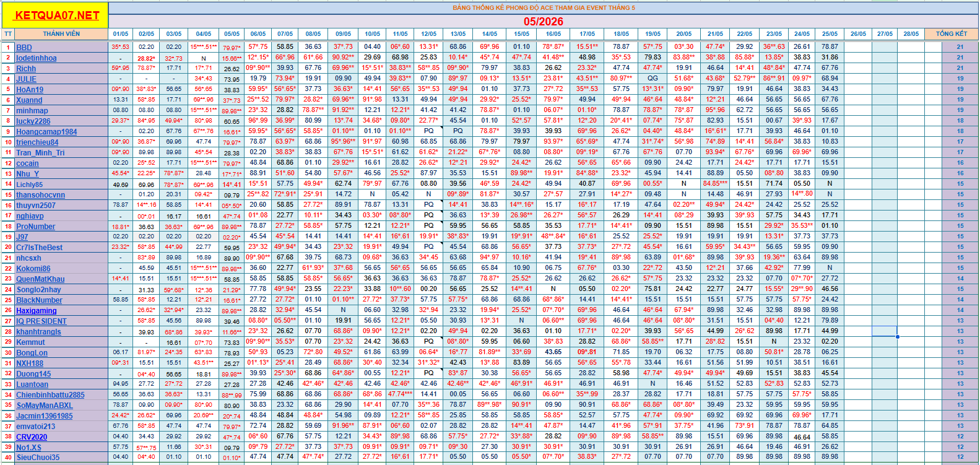Open member link khanhtrangls
This screenshot has width=980, height=465.
(x=38, y=332)
